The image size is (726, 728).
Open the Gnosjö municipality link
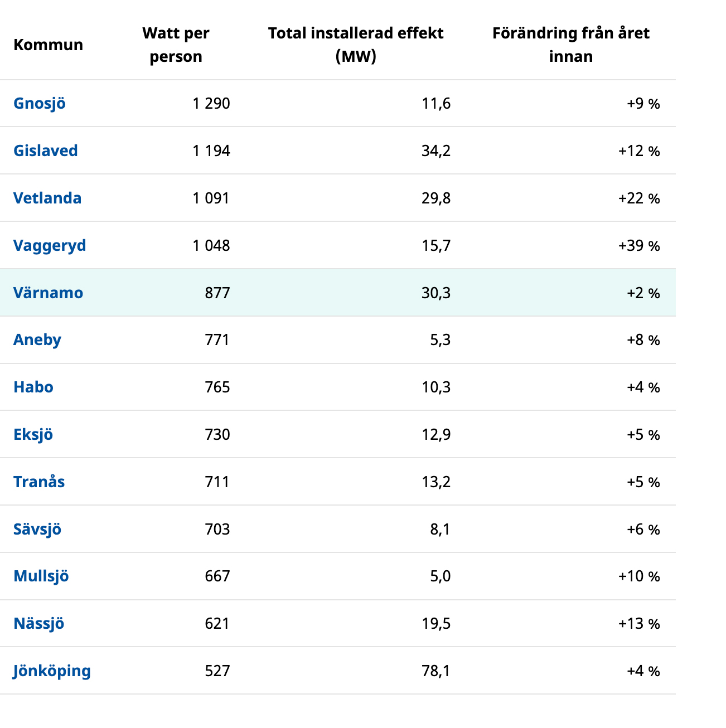pyautogui.click(x=40, y=104)
